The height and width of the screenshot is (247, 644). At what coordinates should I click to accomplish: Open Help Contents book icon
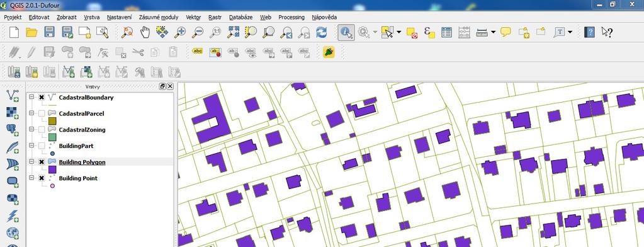pos(589,32)
